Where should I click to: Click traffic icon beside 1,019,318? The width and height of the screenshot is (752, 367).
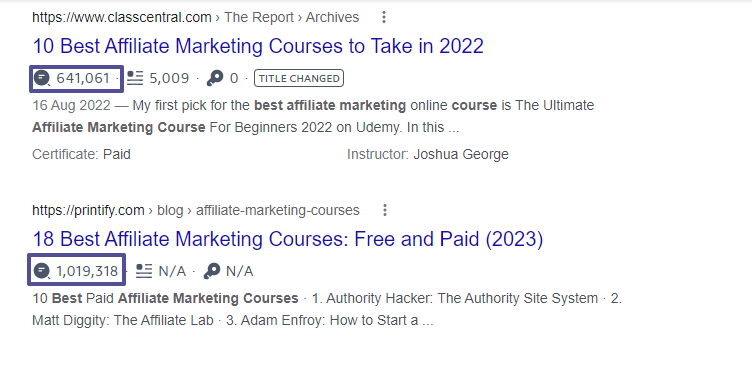[42, 272]
